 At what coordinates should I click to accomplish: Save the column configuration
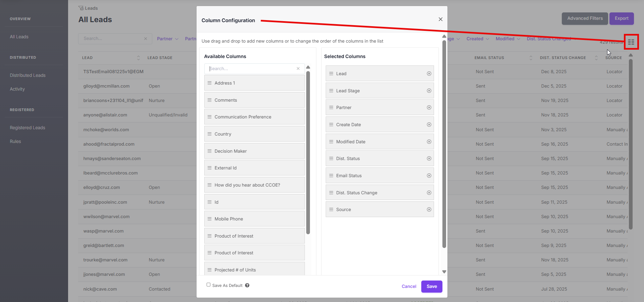coord(431,287)
